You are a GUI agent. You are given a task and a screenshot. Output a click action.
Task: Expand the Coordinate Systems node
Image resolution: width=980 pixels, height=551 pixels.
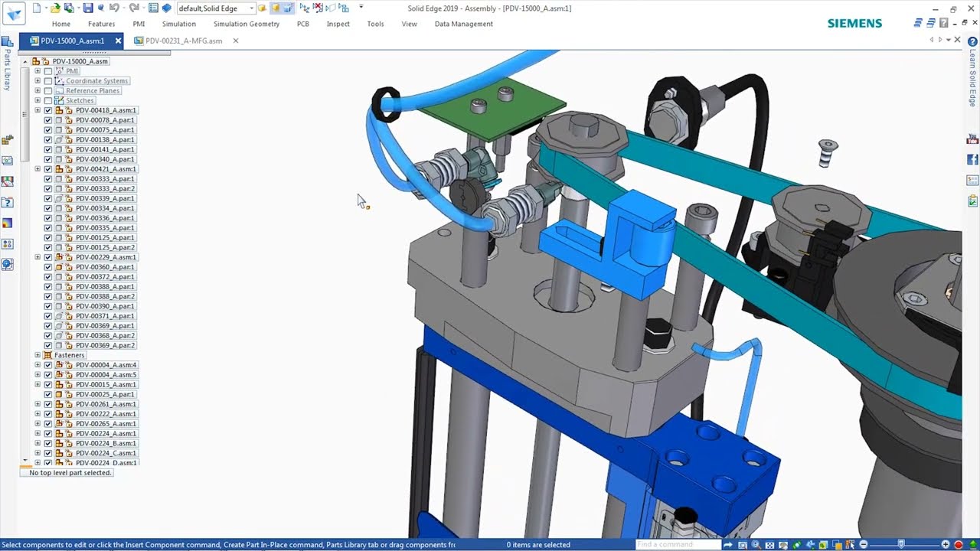[x=38, y=81]
